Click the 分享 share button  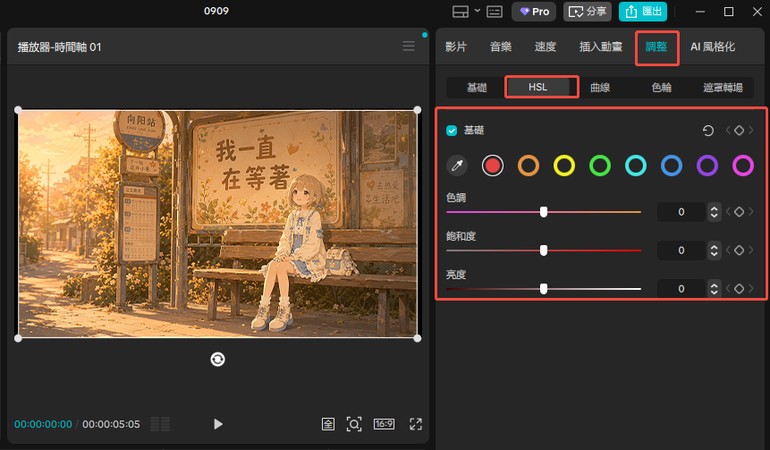pyautogui.click(x=587, y=11)
